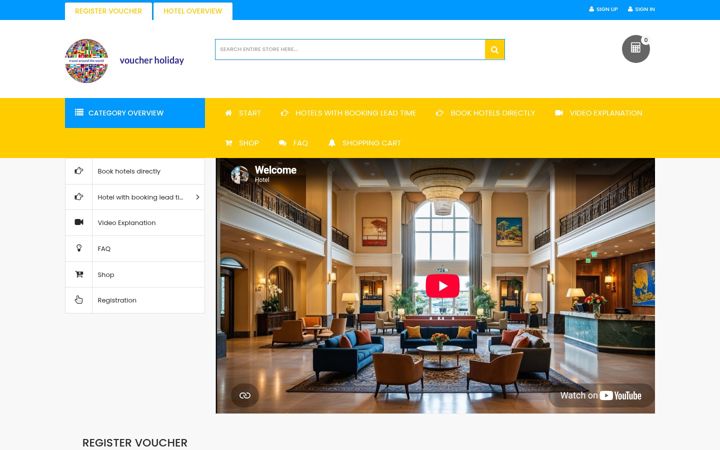Click the home icon next to Start
The width and height of the screenshot is (720, 450).
click(x=228, y=113)
